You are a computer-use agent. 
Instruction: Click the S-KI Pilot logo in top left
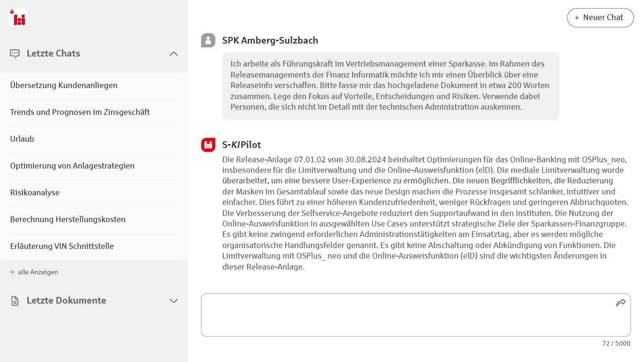point(18,18)
